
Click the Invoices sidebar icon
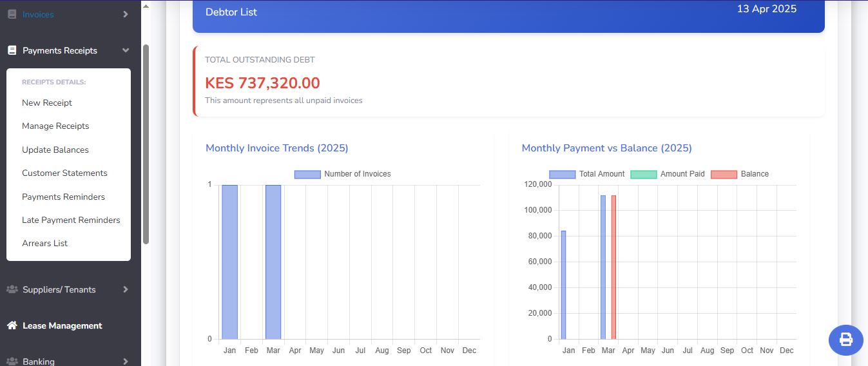coord(12,14)
